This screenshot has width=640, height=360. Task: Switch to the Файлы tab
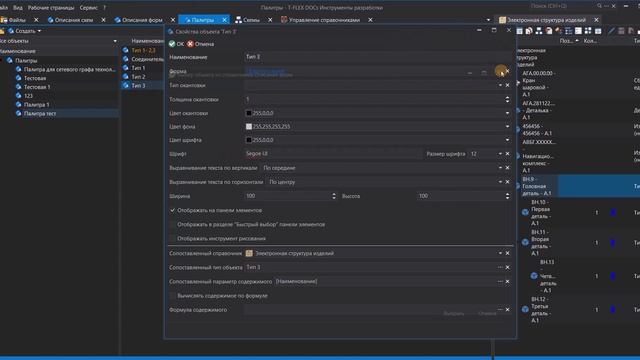[14, 20]
